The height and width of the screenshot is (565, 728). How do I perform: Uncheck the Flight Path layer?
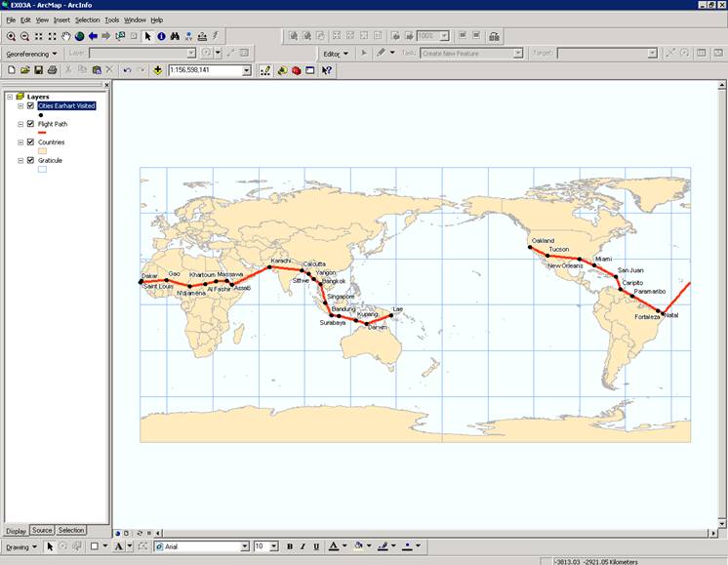coord(30,124)
